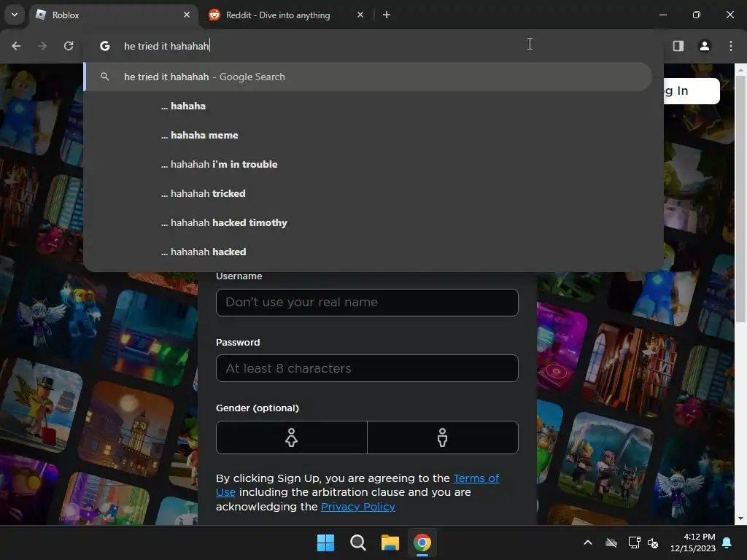Open a new browser tab
The image size is (747, 560).
point(387,15)
